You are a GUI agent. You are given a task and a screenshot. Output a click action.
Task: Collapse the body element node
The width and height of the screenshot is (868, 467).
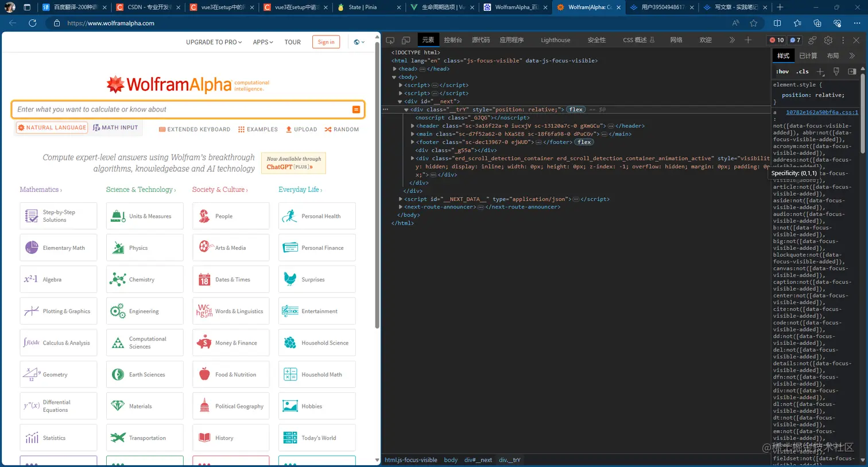coord(394,77)
